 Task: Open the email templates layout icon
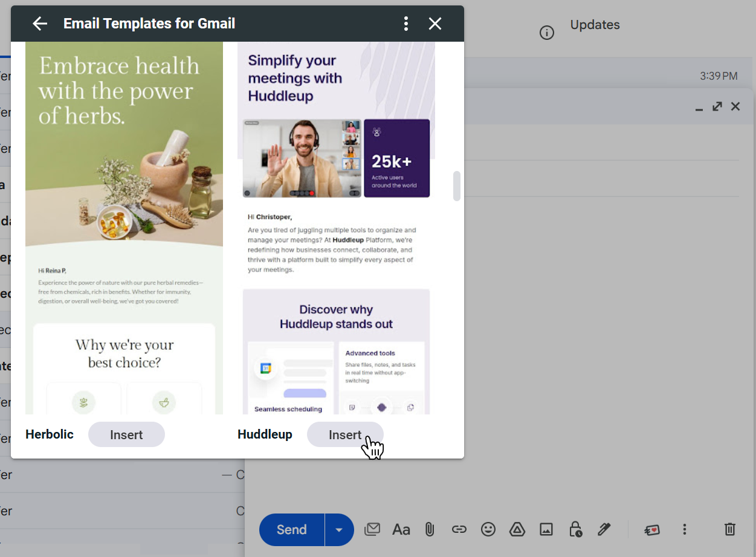pos(372,529)
